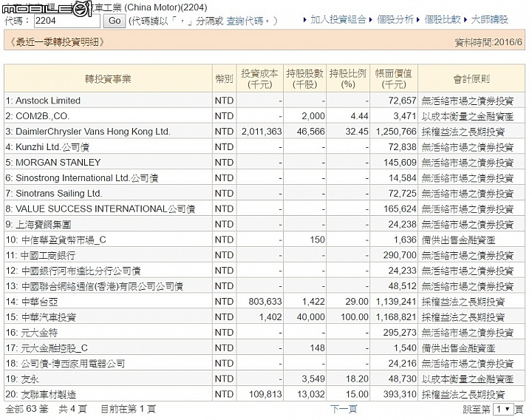This screenshot has width=532, height=420.
Task: Click the 目前在第 1 頁 status text
Action: (x=129, y=409)
